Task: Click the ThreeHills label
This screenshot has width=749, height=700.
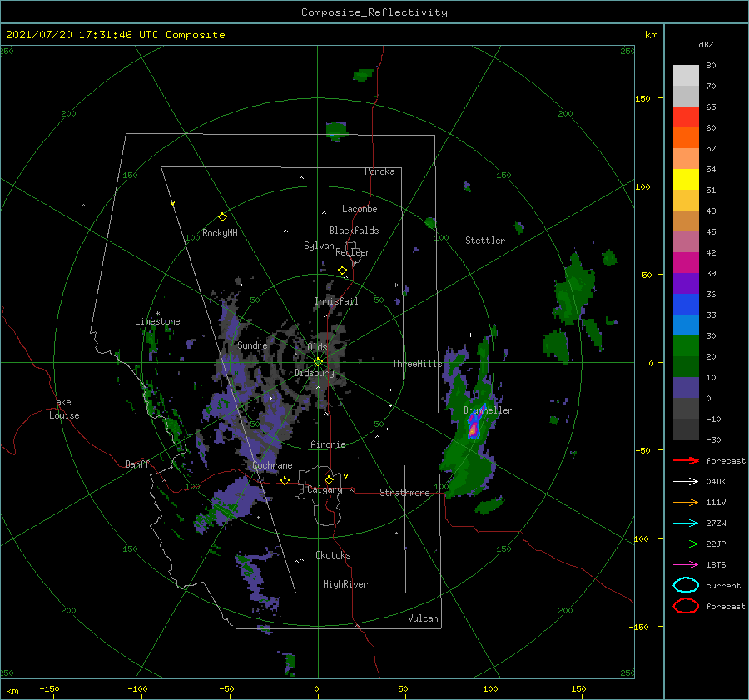Action: [x=418, y=364]
